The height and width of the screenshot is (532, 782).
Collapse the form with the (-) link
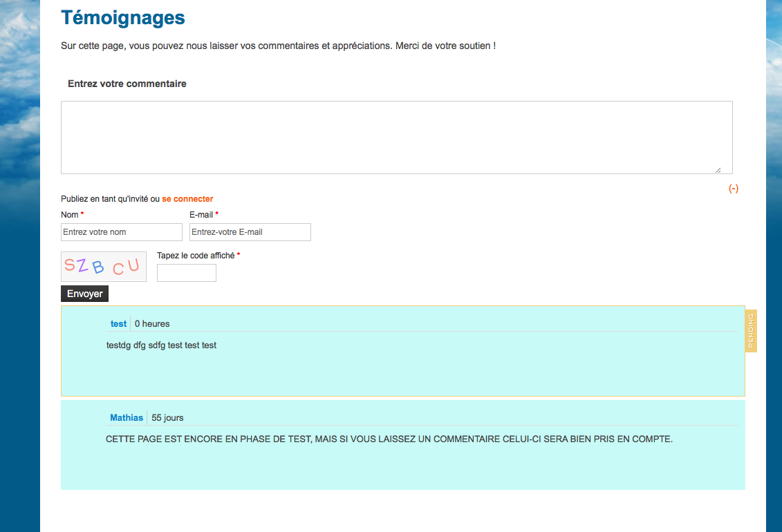(x=734, y=189)
